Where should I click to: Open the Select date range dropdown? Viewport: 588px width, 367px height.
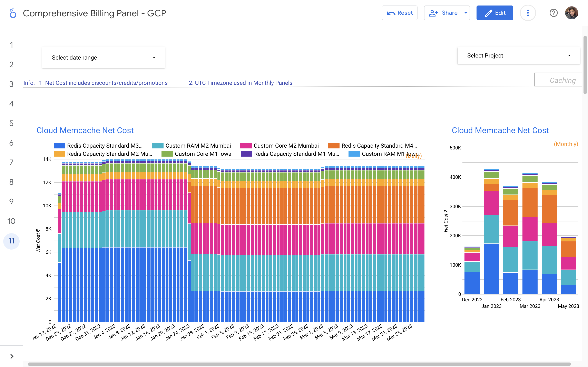103,57
